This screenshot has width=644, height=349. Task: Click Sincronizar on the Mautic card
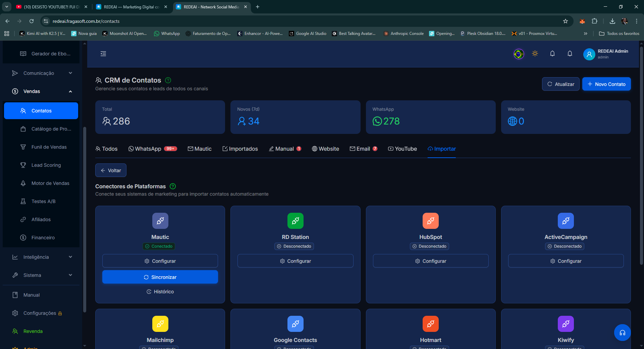pos(160,277)
